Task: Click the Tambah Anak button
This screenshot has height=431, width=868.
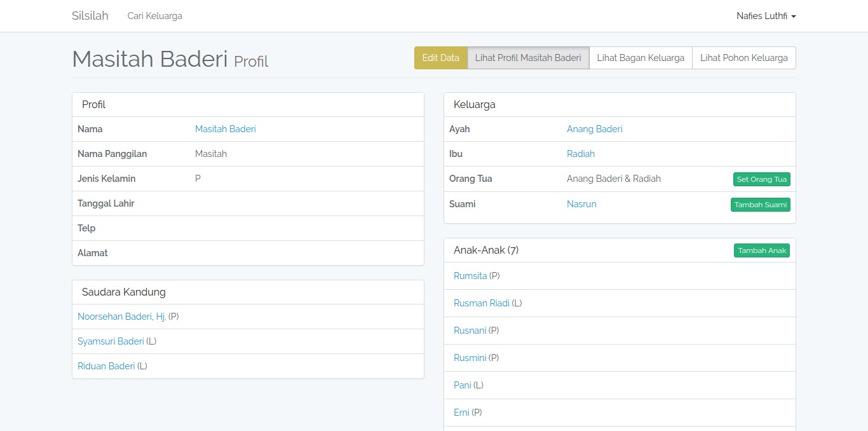Action: (761, 250)
